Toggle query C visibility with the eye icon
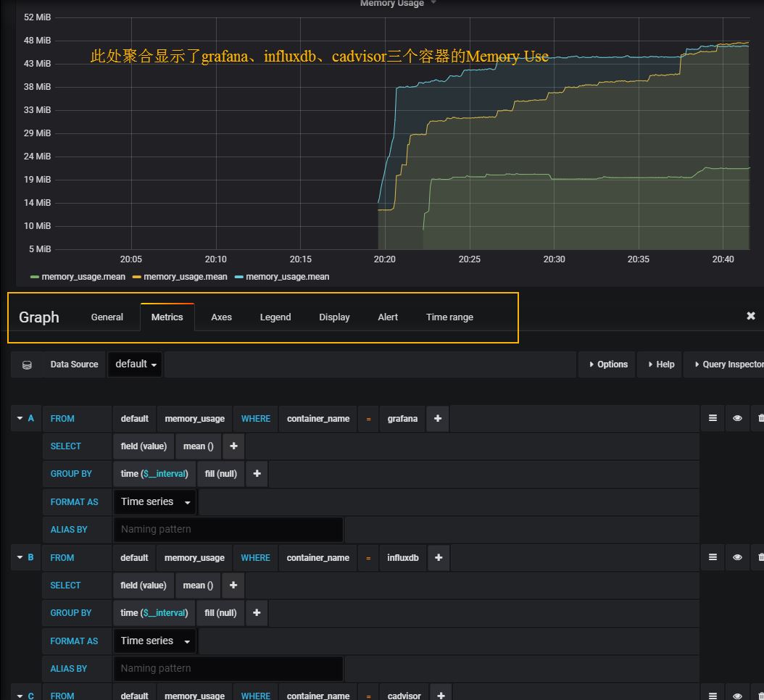 point(737,694)
